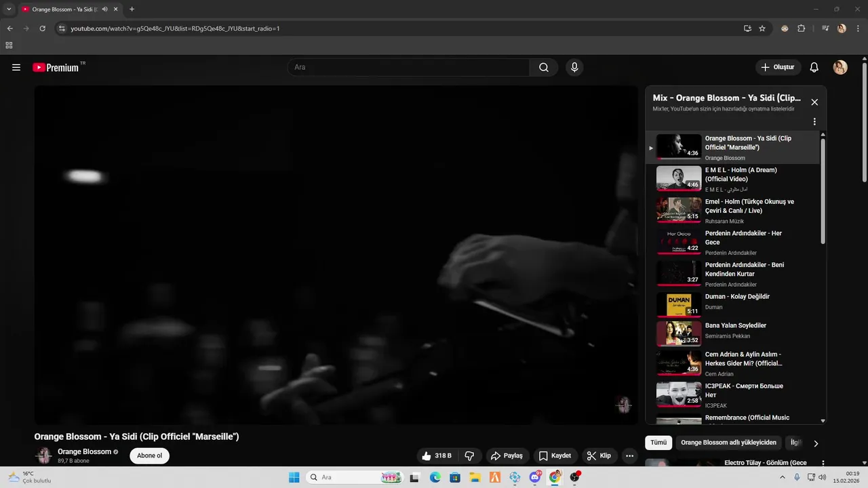Screen dimensions: 868x488
Task: Open Orange Blossom channel name link
Action: tap(84, 451)
